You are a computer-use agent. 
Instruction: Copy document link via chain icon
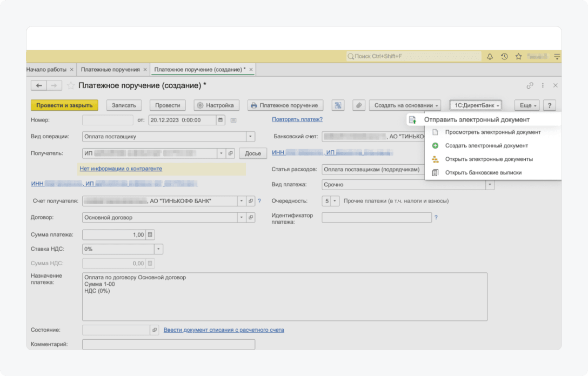530,85
